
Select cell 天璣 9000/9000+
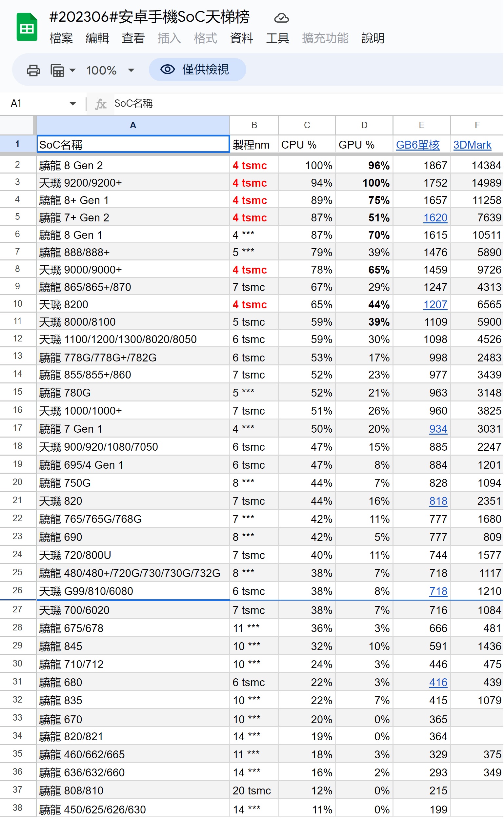tap(133, 269)
